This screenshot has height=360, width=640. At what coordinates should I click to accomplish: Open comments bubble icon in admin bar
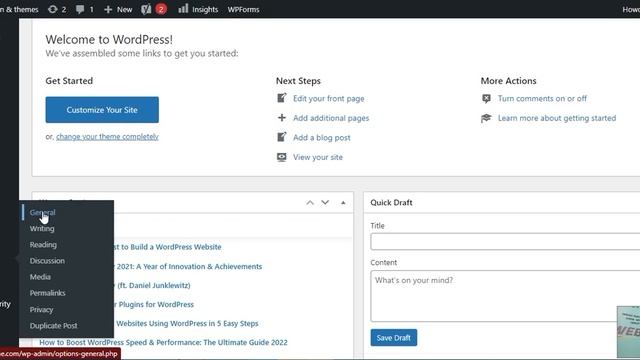click(80, 9)
